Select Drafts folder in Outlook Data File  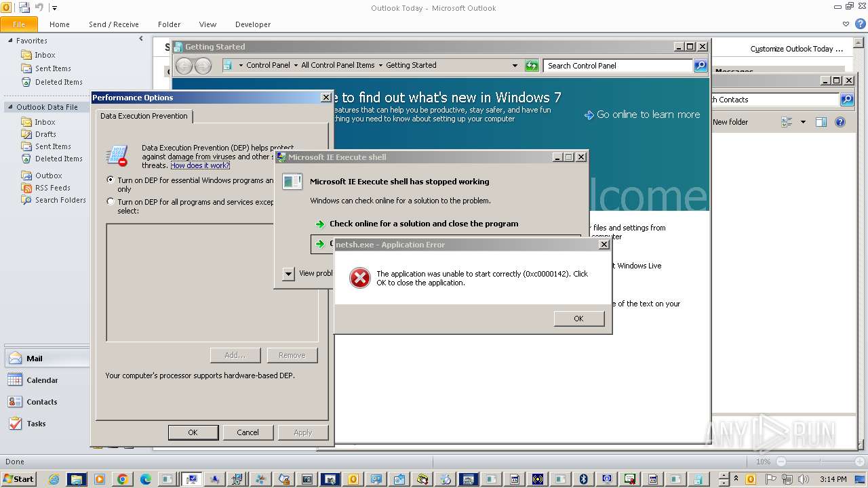coord(45,134)
